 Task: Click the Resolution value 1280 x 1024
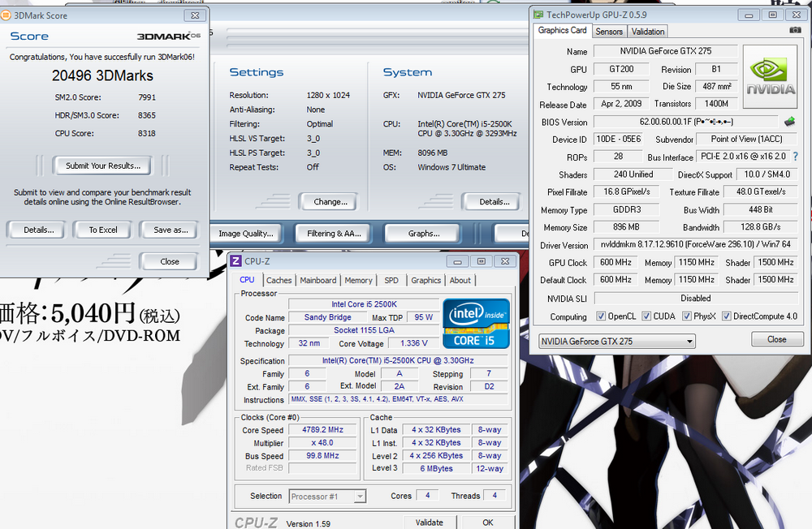click(328, 95)
